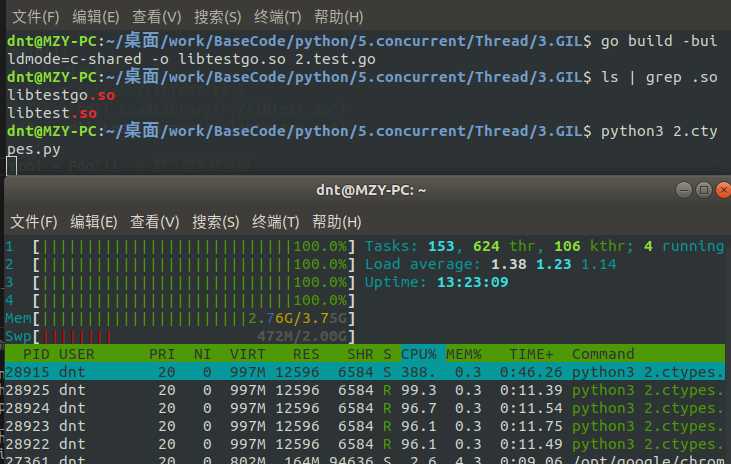
Task: Click the Swp usage meter bar
Action: [x=193, y=336]
